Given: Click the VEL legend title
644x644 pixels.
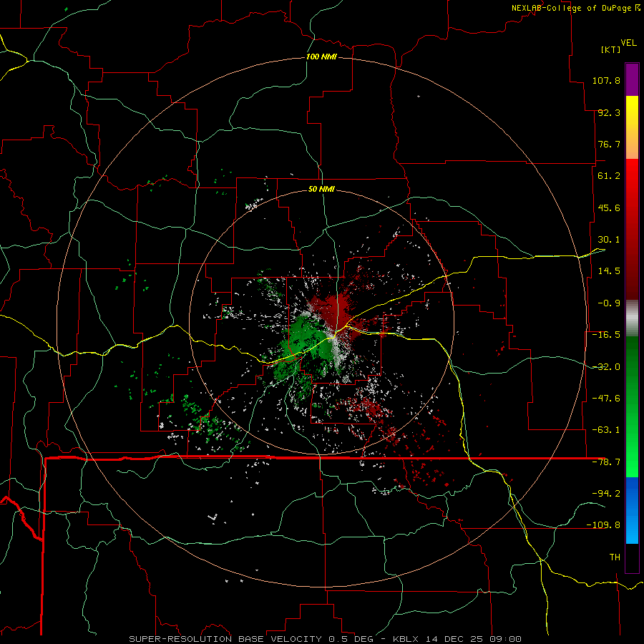Looking at the screenshot, I should pyautogui.click(x=628, y=43).
